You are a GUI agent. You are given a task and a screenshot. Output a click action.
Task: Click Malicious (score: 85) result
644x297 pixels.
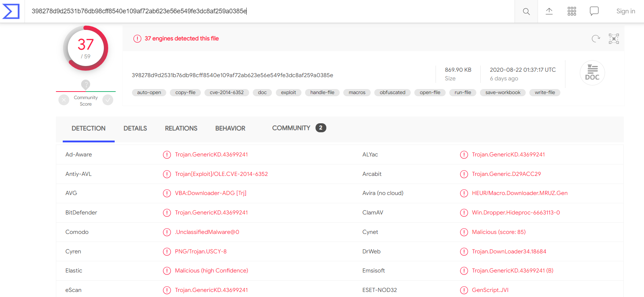(x=499, y=232)
